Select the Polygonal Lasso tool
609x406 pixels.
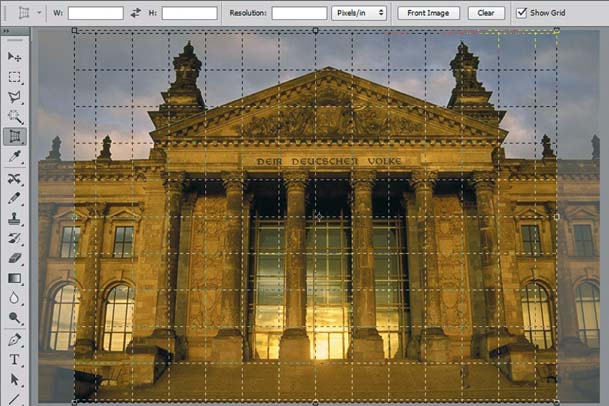pos(14,97)
